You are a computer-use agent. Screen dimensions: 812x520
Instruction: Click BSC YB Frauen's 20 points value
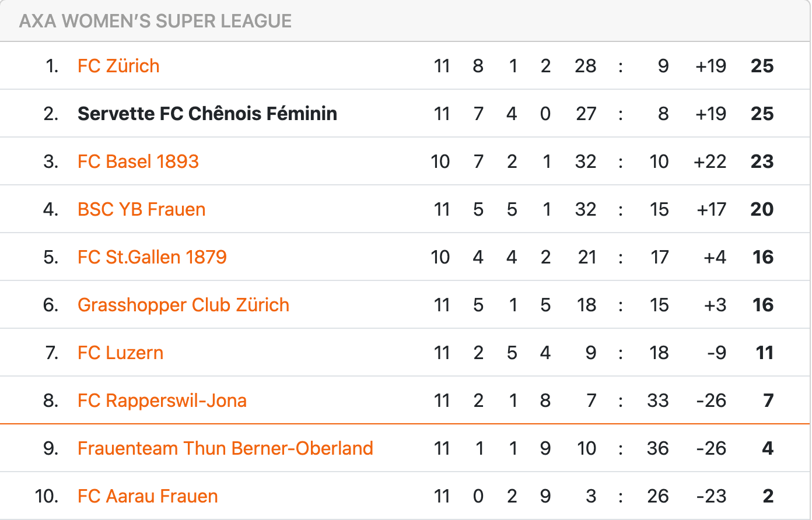(762, 209)
